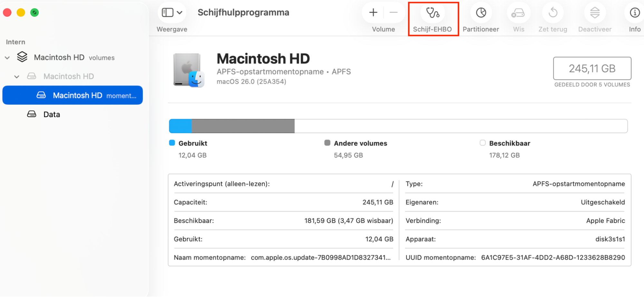Open the Info panel icon
The height and width of the screenshot is (297, 644).
[634, 13]
